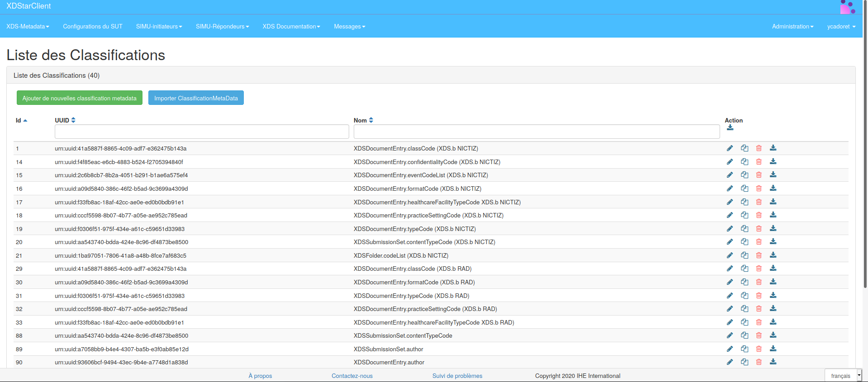The image size is (868, 382).
Task: Click trash icon for row Id 32
Action: [x=759, y=309]
